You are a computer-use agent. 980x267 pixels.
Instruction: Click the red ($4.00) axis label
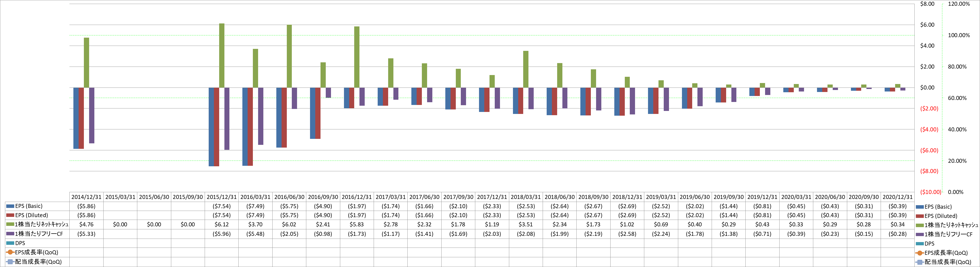pos(929,130)
